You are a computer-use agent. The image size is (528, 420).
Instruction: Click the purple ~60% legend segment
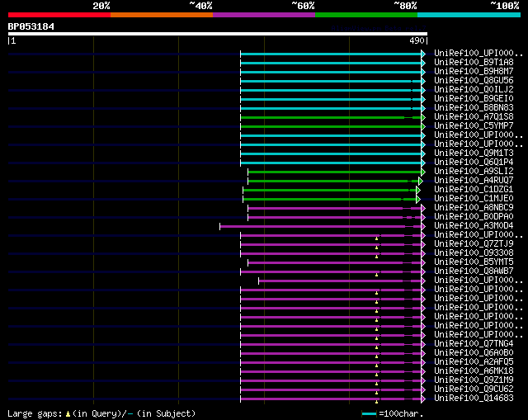264,15
